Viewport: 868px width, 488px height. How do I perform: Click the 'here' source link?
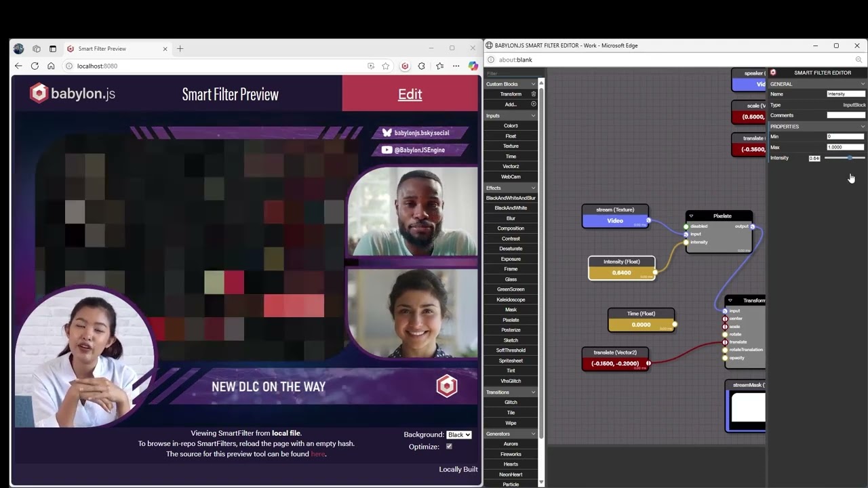(x=318, y=454)
